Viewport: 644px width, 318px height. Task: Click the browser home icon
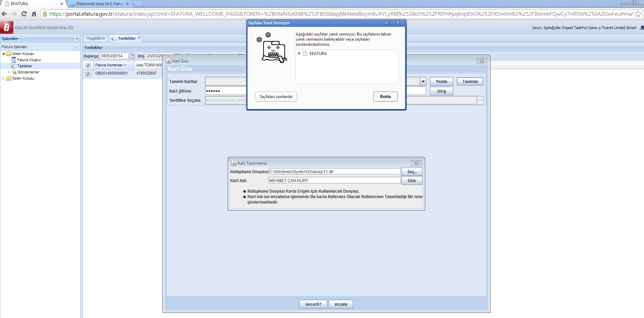(x=34, y=14)
